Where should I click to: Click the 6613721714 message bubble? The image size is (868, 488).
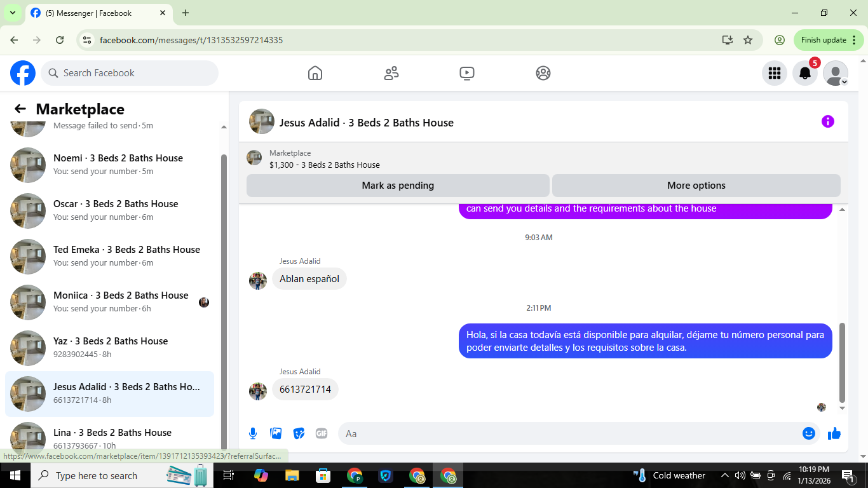click(305, 390)
